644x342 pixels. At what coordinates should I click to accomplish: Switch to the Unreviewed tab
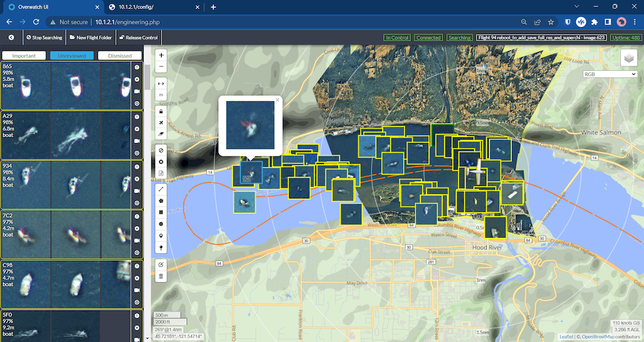[x=72, y=55]
